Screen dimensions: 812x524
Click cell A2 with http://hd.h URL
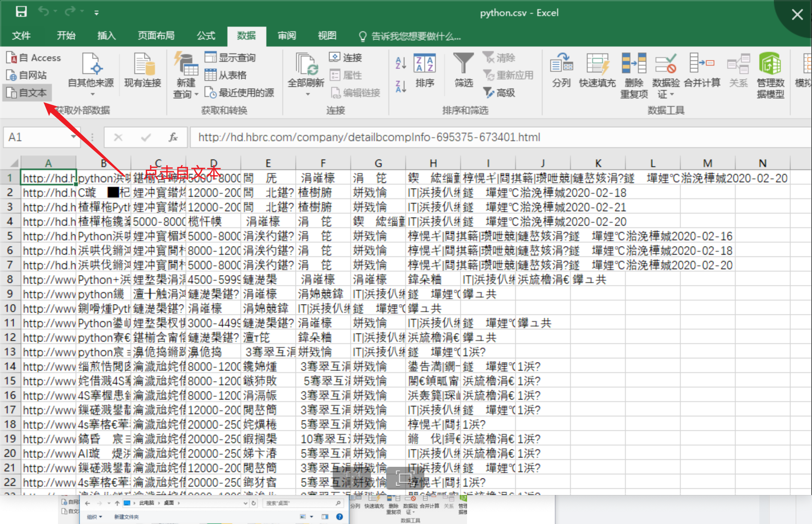[x=49, y=193]
